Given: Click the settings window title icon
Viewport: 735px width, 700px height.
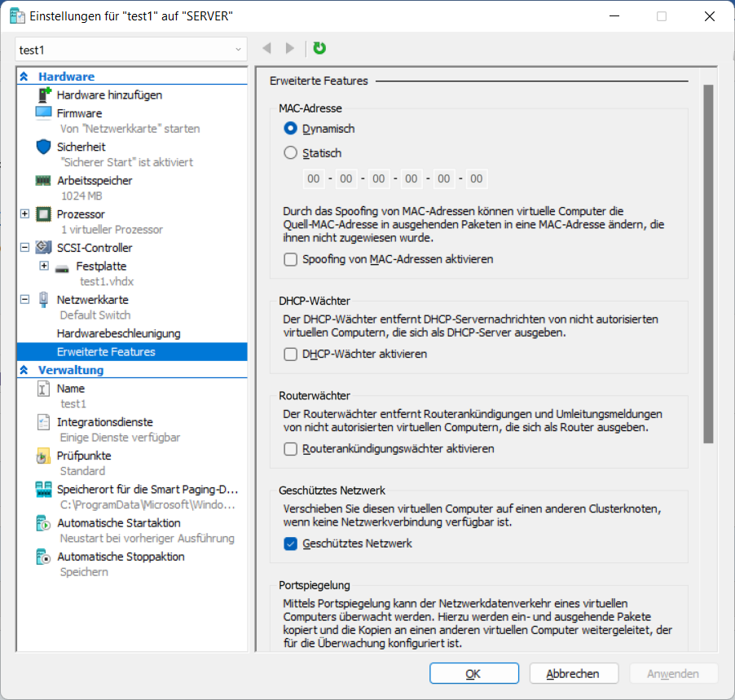Looking at the screenshot, I should pos(17,16).
